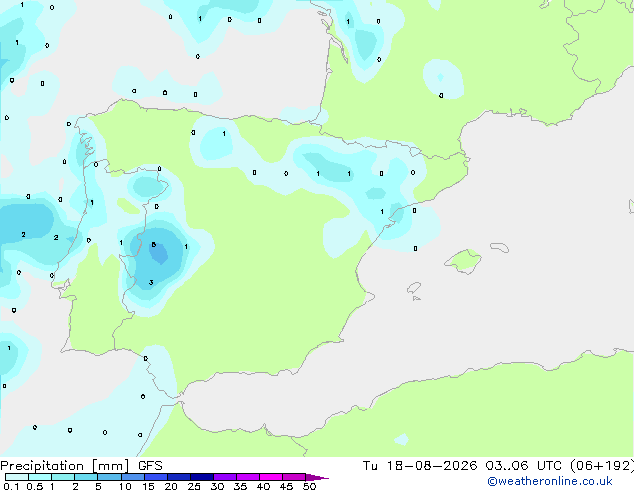This screenshot has height=490, width=634.
Task: Click legend label '25'
Action: [194, 486]
